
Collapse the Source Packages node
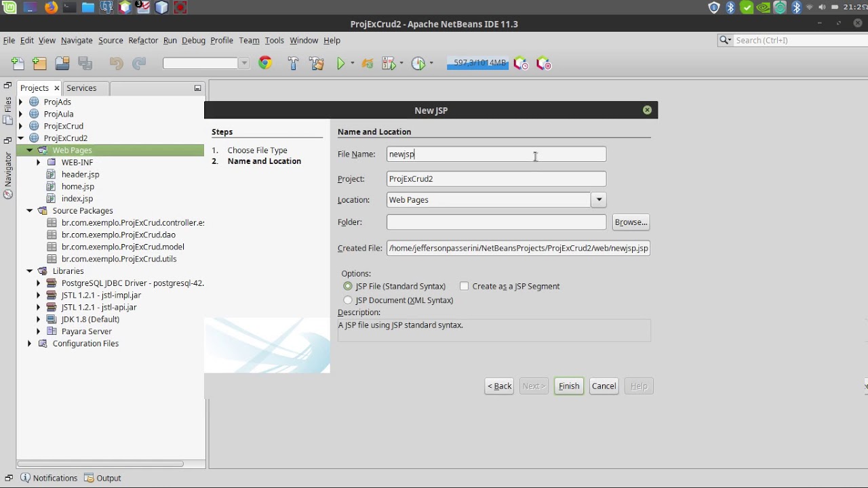coord(29,211)
